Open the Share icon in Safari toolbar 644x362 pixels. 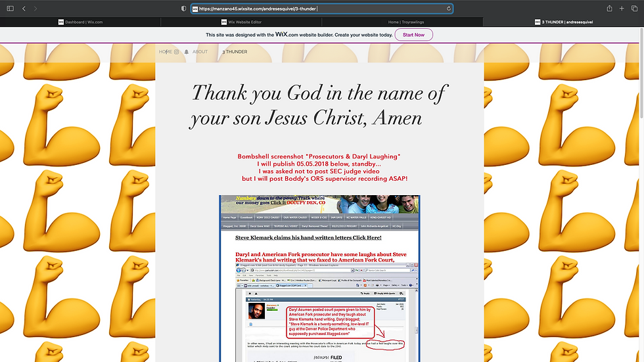[610, 8]
